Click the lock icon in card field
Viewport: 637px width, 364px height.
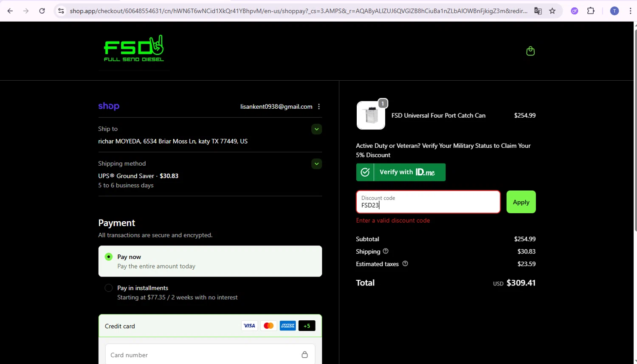click(x=304, y=355)
